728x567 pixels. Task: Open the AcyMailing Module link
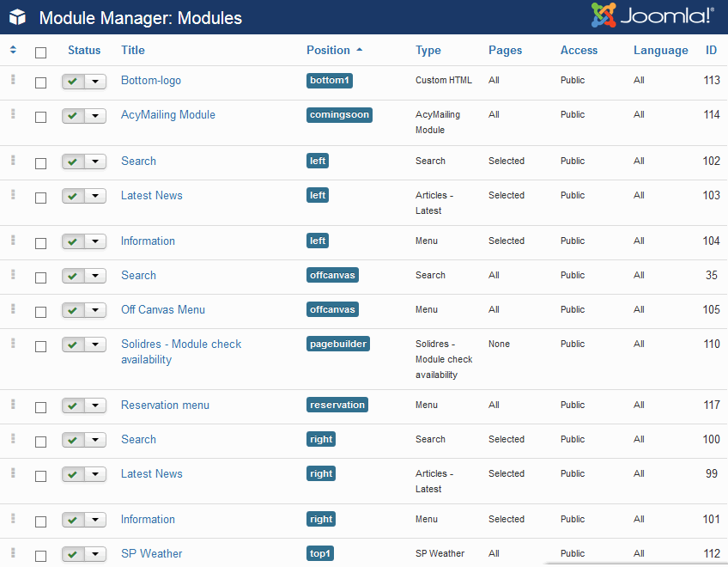pyautogui.click(x=168, y=114)
